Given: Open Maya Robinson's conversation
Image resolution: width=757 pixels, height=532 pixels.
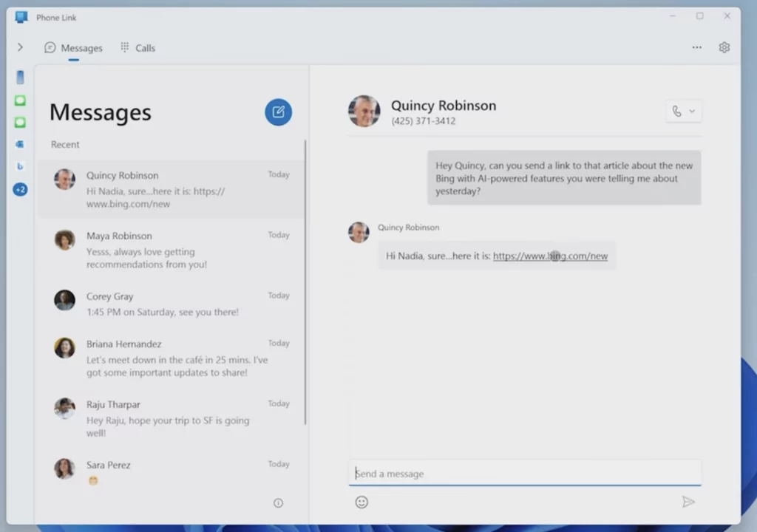Looking at the screenshot, I should tap(170, 250).
